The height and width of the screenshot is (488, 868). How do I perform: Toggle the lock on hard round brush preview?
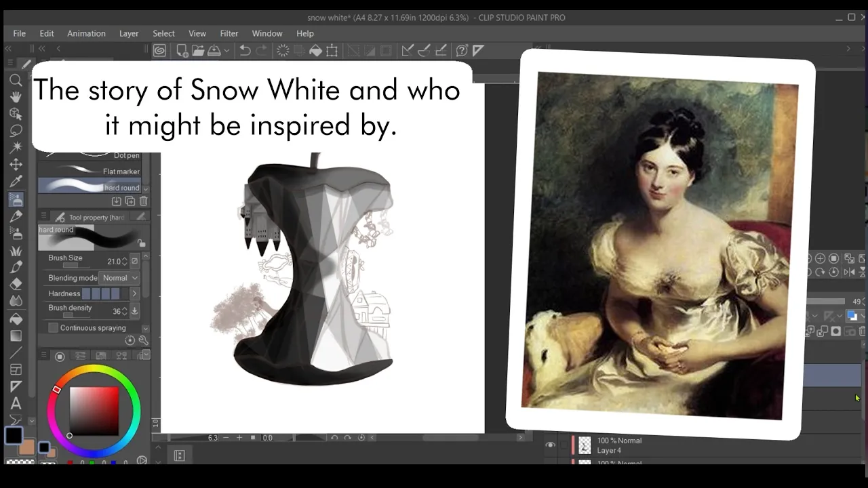(x=141, y=243)
